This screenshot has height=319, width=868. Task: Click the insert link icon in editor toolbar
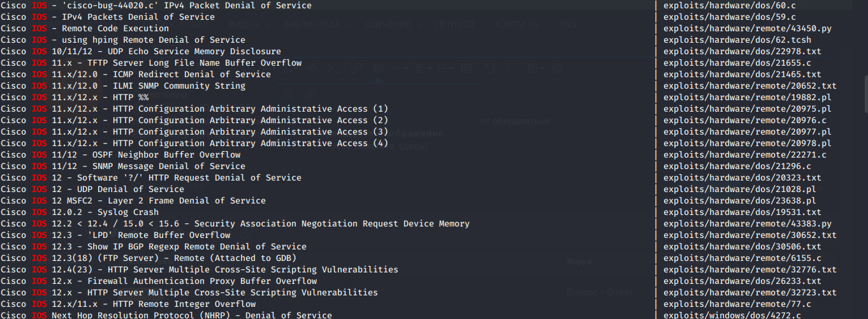[x=356, y=68]
